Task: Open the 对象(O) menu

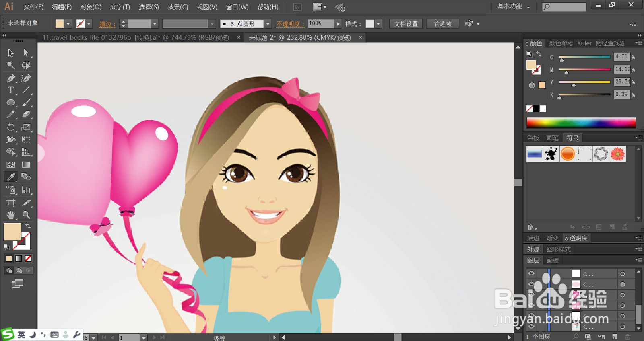Action: [x=91, y=7]
